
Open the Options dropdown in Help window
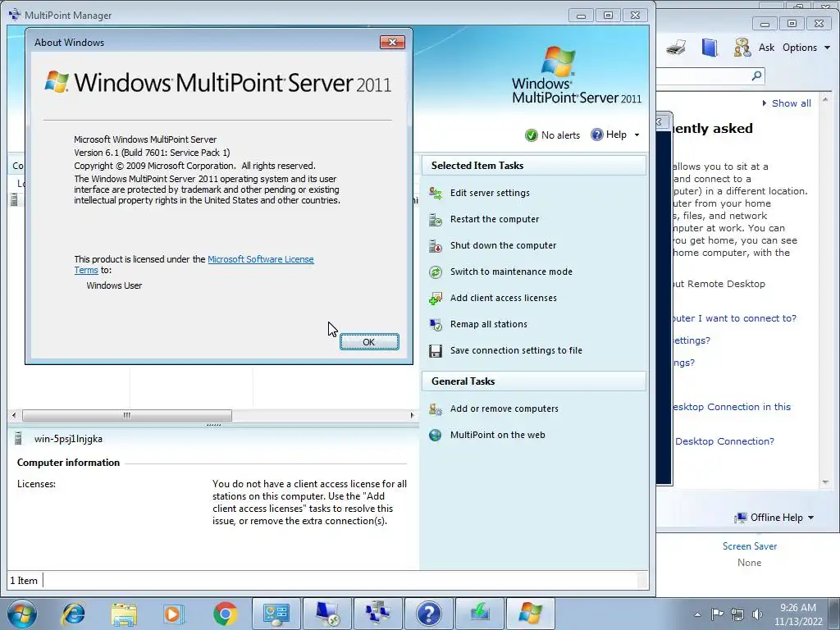pyautogui.click(x=806, y=48)
